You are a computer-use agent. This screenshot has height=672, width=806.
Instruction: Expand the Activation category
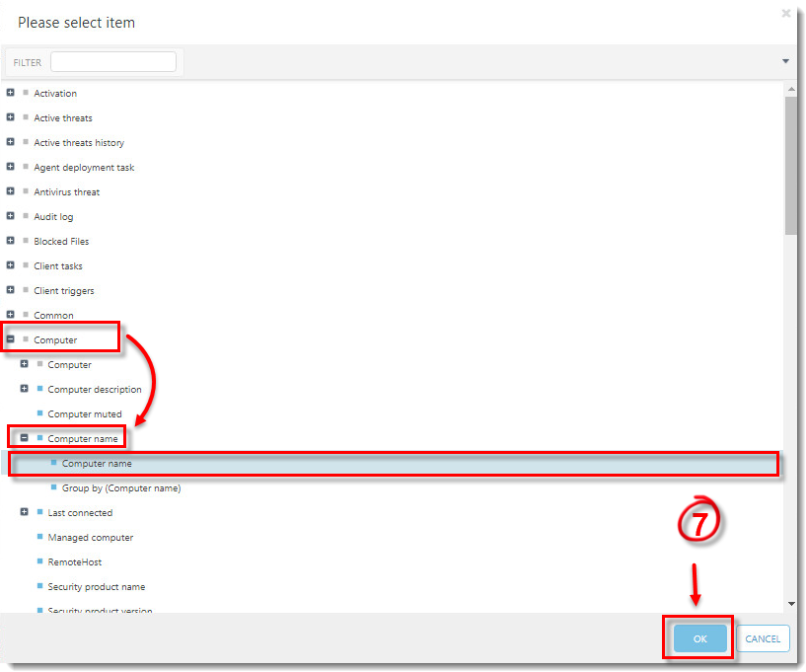tap(10, 93)
